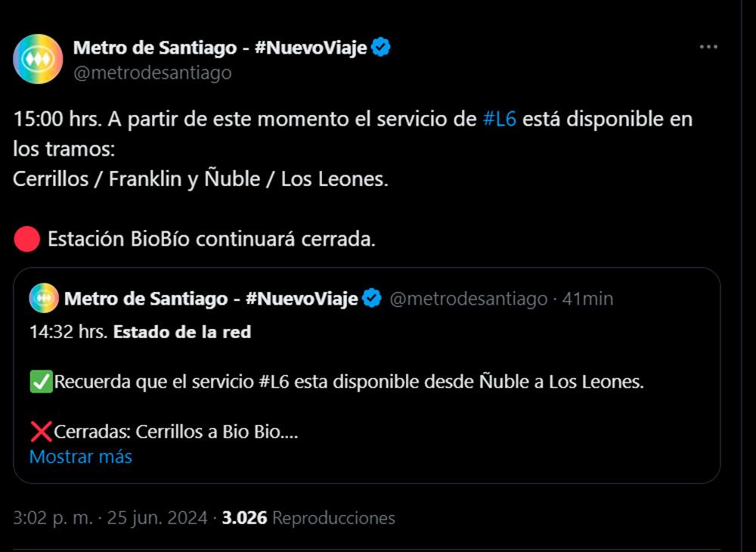Click the @metrodesantiago handle in the quoted tweet
The height and width of the screenshot is (552, 756).
coord(468,299)
